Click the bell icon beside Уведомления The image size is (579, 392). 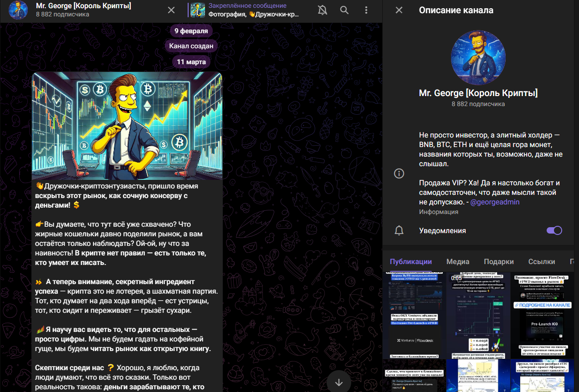click(x=399, y=230)
